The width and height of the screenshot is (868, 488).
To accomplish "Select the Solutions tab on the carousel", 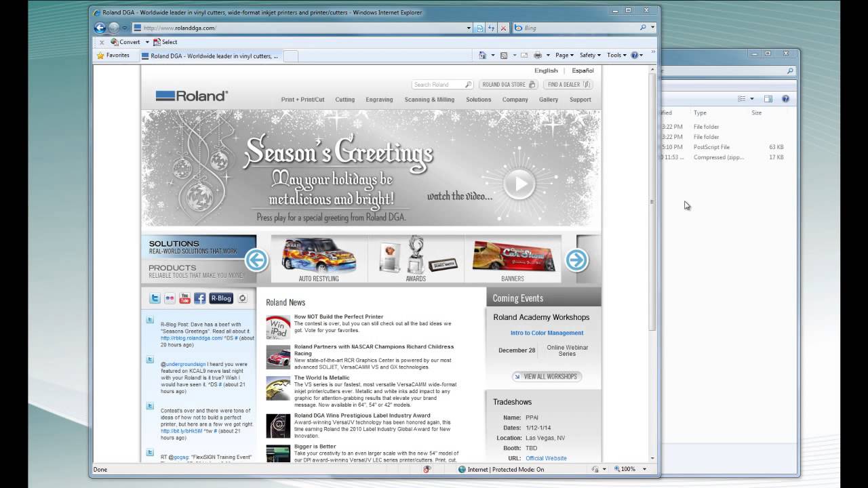I will (x=199, y=247).
